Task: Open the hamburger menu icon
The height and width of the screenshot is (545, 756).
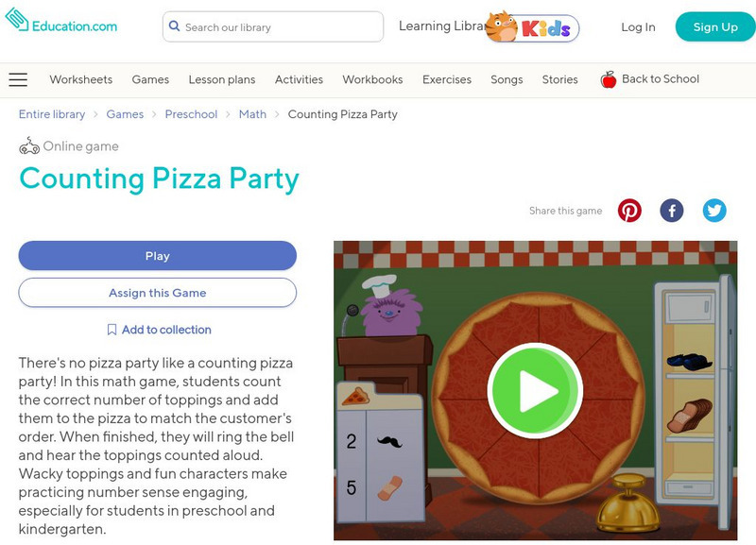Action: pos(18,79)
